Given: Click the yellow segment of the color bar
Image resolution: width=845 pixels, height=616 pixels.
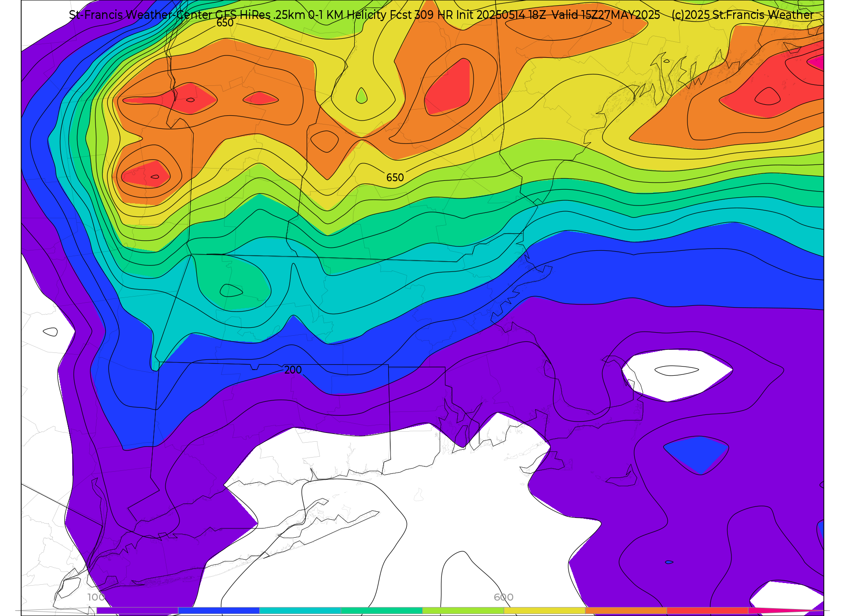Looking at the screenshot, I should tap(544, 611).
